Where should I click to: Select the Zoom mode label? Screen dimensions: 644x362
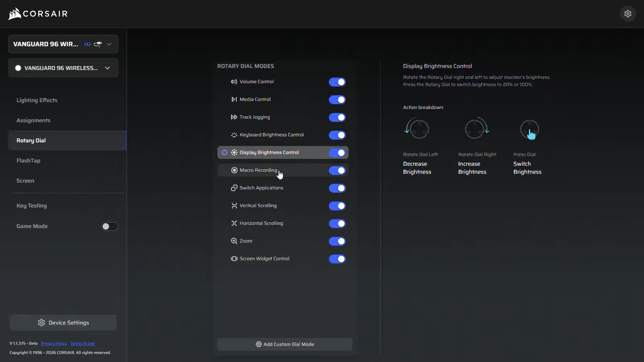click(246, 241)
